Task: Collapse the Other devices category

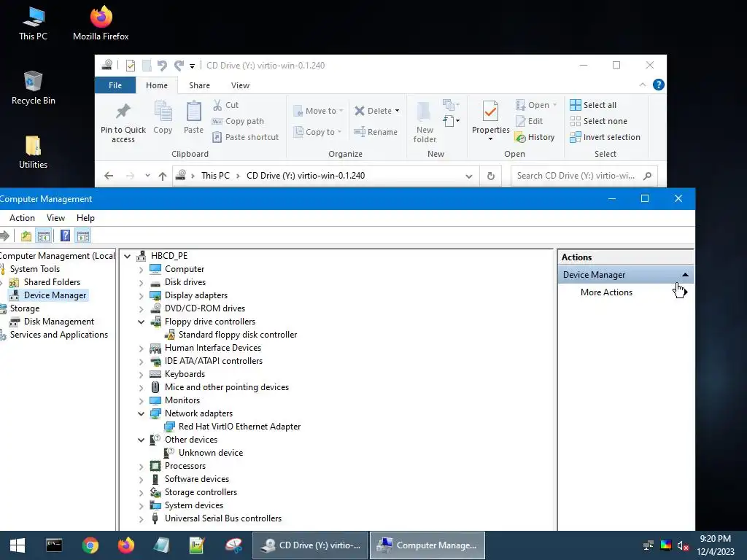Action: click(x=141, y=440)
